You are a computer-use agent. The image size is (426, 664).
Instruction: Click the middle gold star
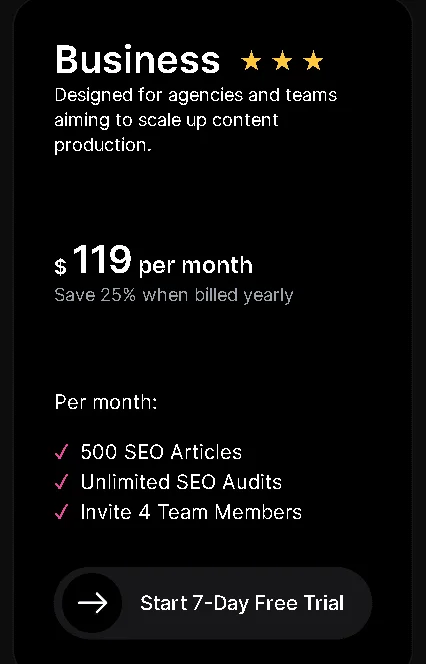point(282,61)
